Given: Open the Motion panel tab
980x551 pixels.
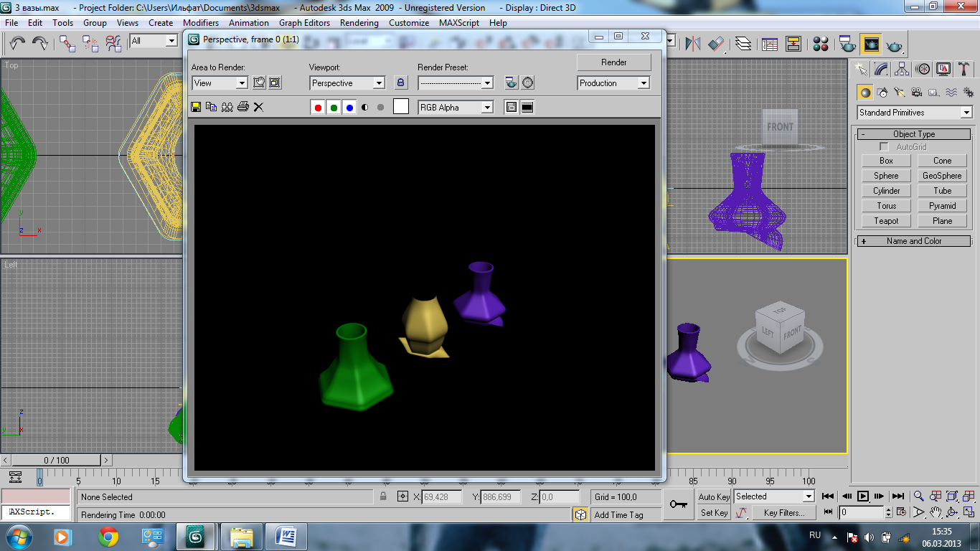Looking at the screenshot, I should (x=923, y=69).
